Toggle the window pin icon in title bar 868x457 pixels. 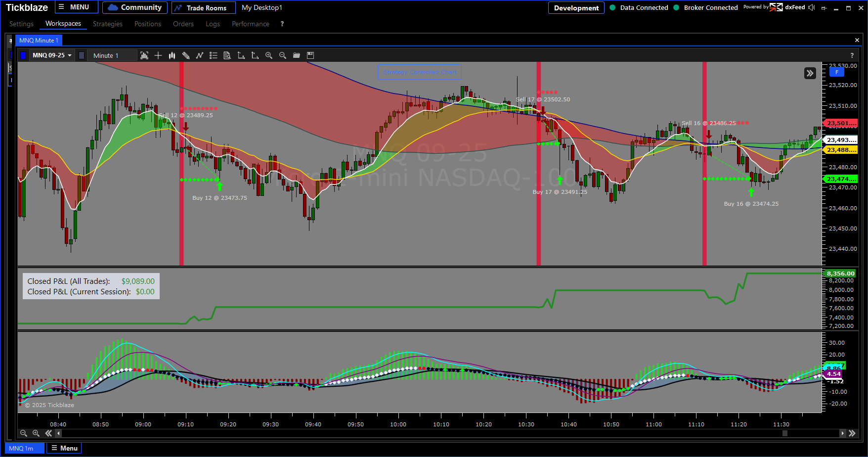tap(824, 8)
